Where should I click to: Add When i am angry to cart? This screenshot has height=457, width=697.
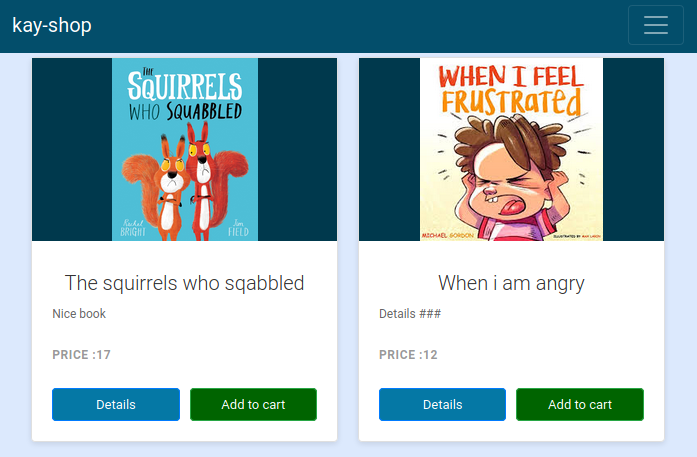point(580,405)
